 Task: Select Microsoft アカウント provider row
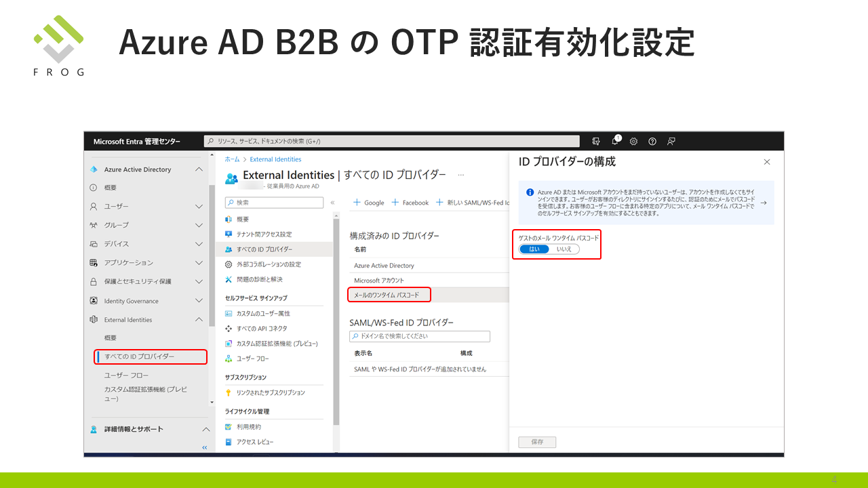(429, 280)
